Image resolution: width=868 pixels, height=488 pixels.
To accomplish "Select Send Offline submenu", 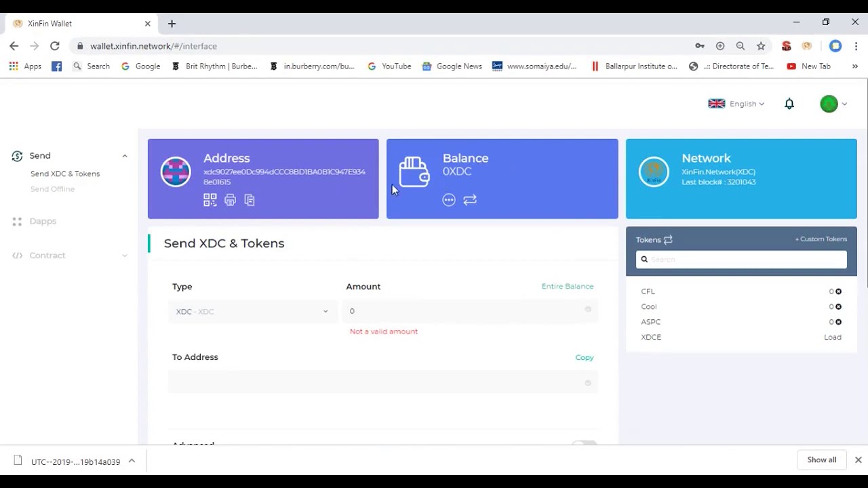I will coord(52,189).
